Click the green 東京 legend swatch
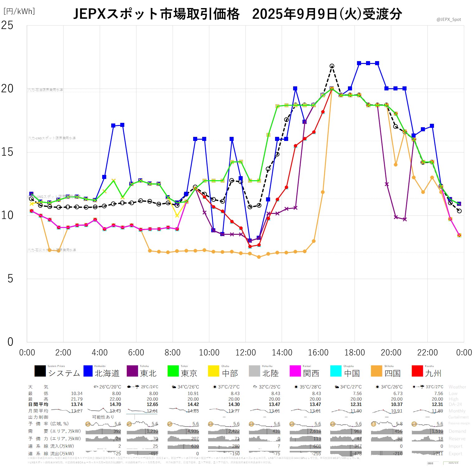Screen dimensions: 476x468 pos(173,371)
